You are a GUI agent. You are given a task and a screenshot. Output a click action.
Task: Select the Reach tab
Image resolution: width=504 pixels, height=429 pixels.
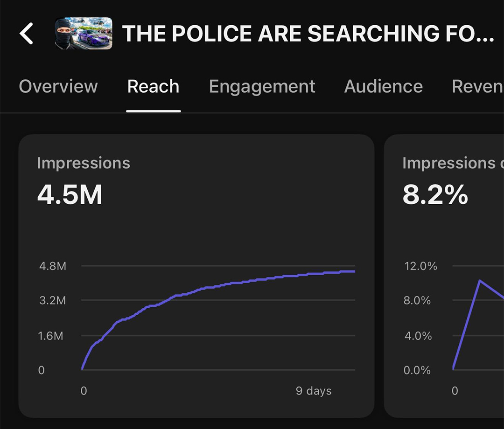point(153,87)
